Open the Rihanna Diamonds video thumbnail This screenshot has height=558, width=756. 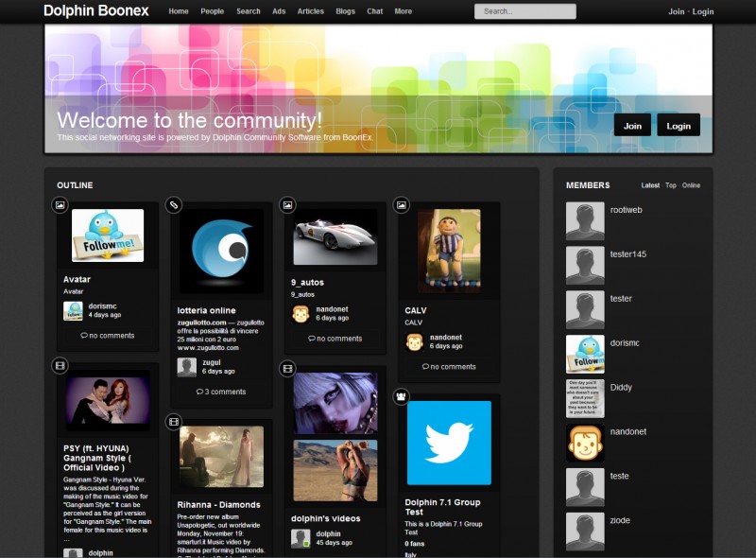tap(221, 456)
